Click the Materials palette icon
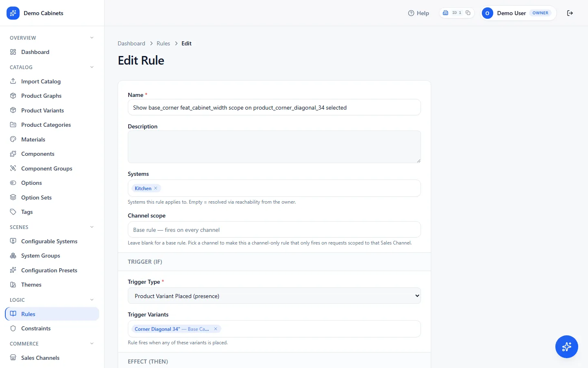Image resolution: width=588 pixels, height=368 pixels. point(13,139)
